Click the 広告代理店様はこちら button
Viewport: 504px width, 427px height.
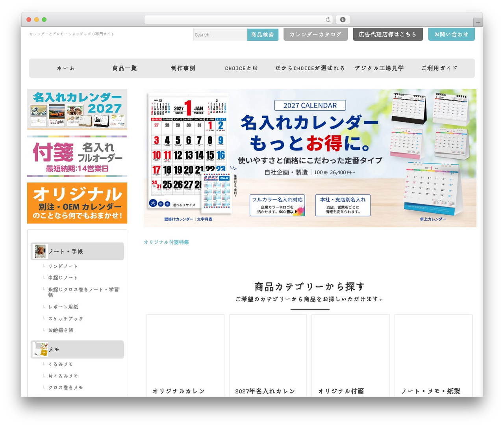pyautogui.click(x=387, y=34)
